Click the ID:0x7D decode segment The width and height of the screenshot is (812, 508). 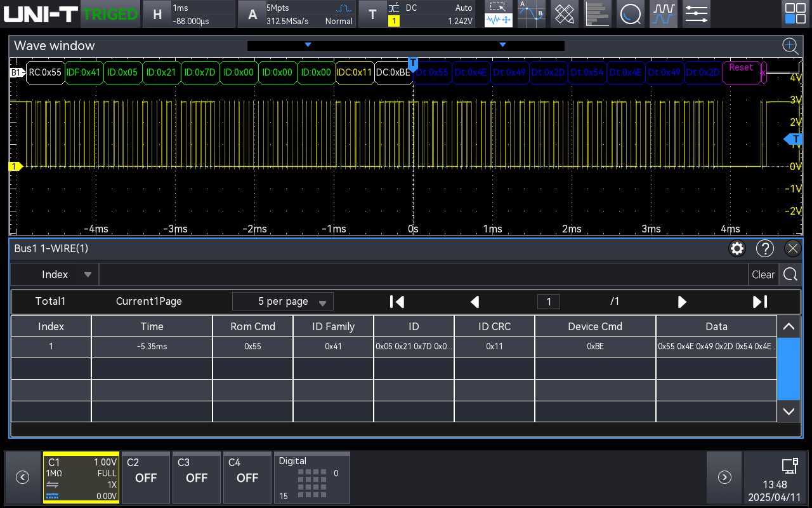pos(200,72)
